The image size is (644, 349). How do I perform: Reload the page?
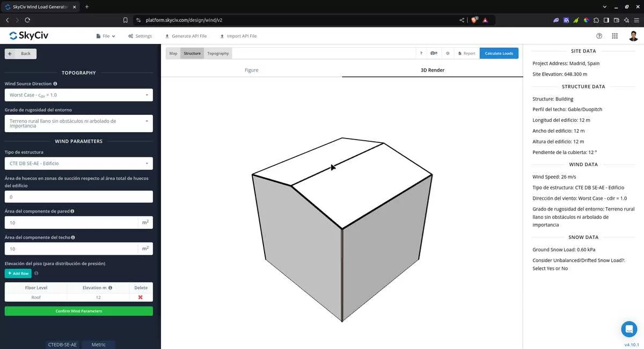[28, 20]
